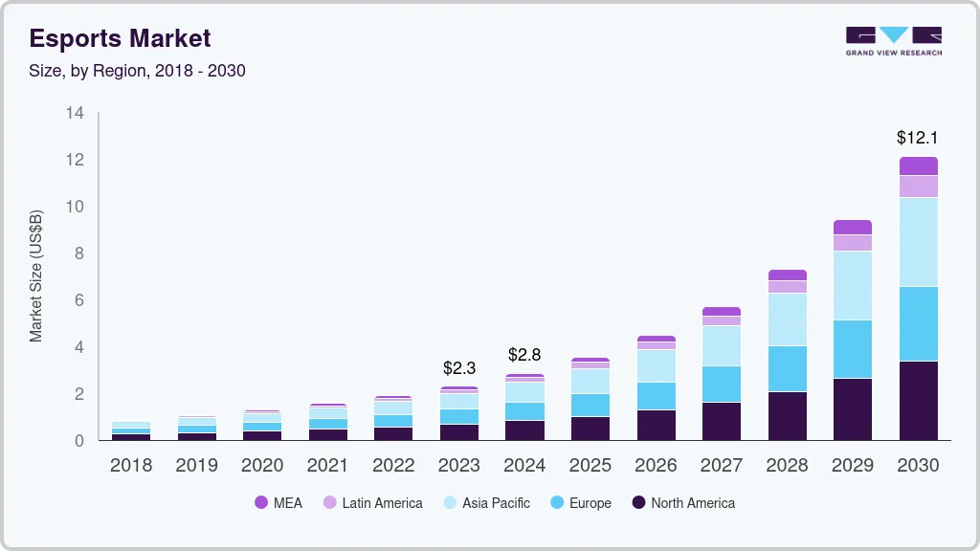The height and width of the screenshot is (551, 980).
Task: Click the $2.3 data label above 2023
Action: click(459, 367)
